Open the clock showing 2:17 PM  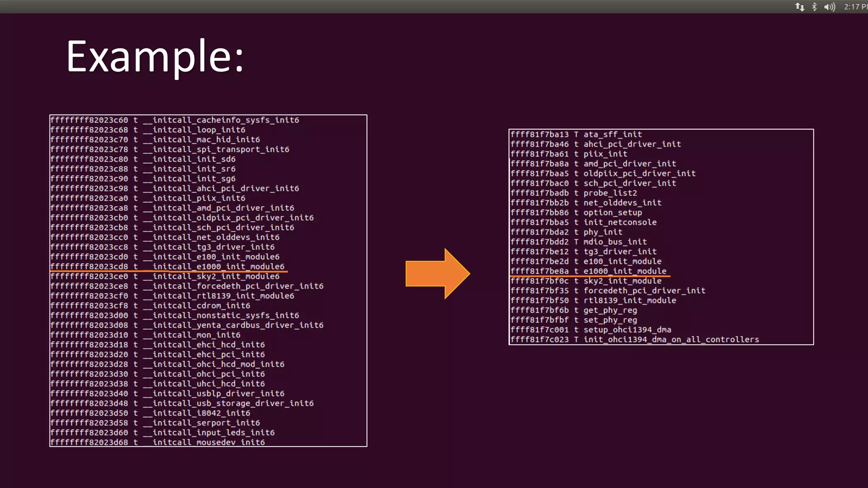click(855, 7)
